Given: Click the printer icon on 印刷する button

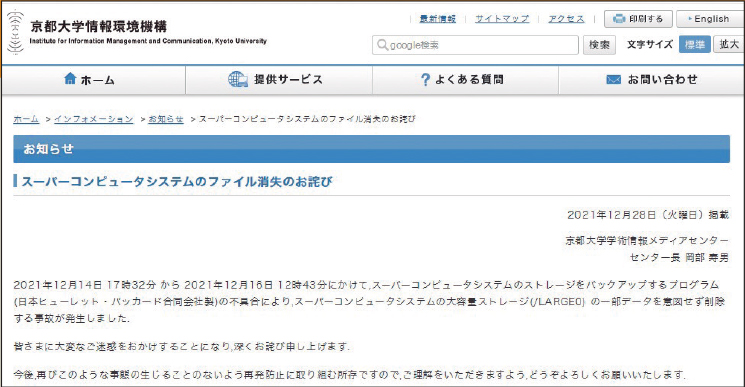Looking at the screenshot, I should [619, 19].
